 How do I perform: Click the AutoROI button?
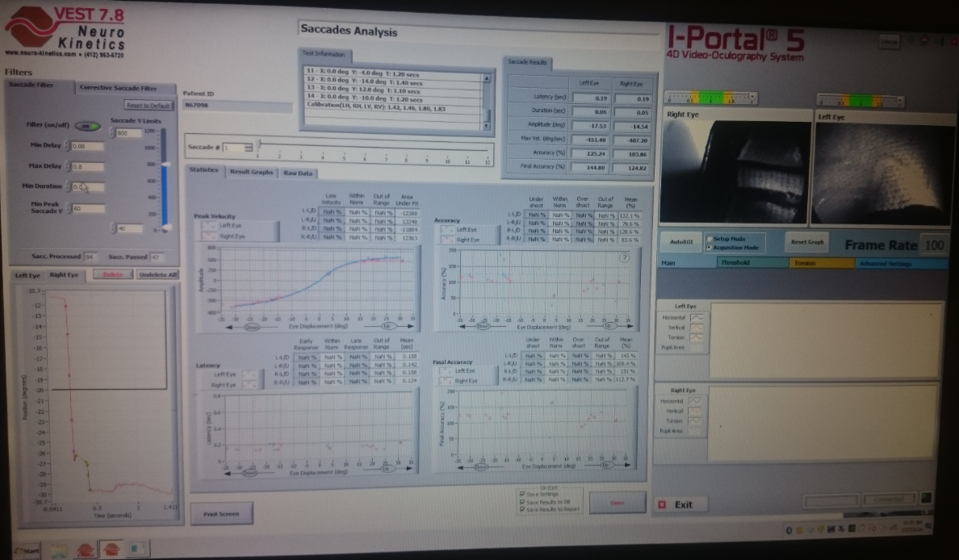click(x=681, y=242)
